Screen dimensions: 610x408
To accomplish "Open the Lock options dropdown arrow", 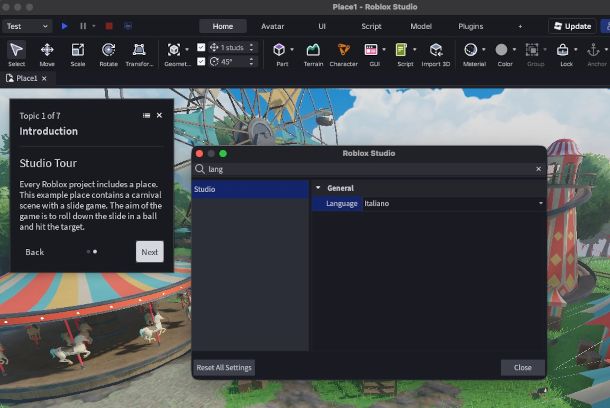I will point(576,50).
